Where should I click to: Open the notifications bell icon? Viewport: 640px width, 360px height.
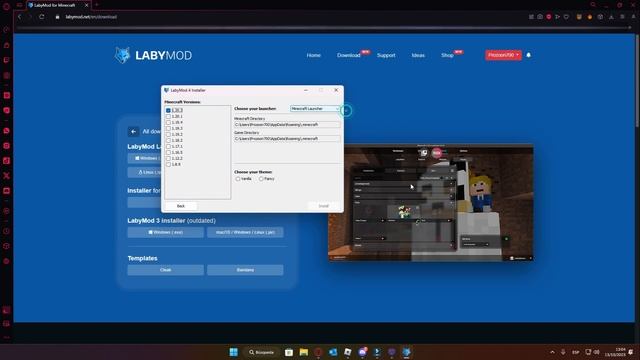pos(529,55)
